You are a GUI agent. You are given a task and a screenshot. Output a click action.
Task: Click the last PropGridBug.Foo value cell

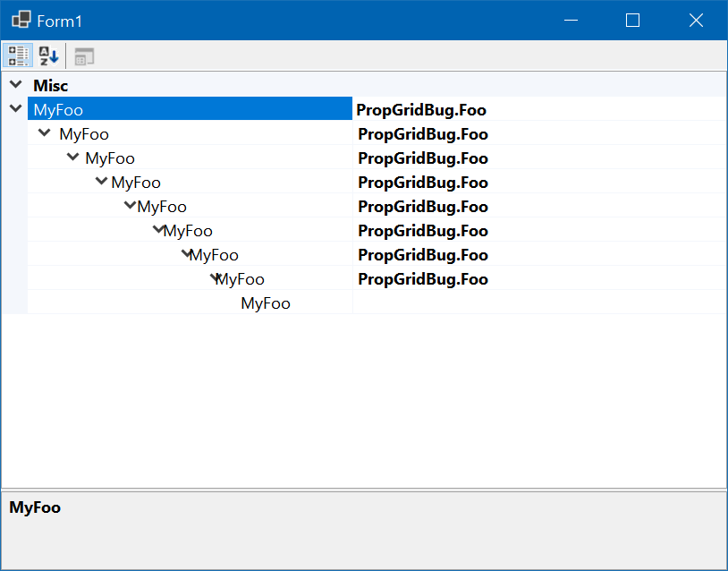420,278
